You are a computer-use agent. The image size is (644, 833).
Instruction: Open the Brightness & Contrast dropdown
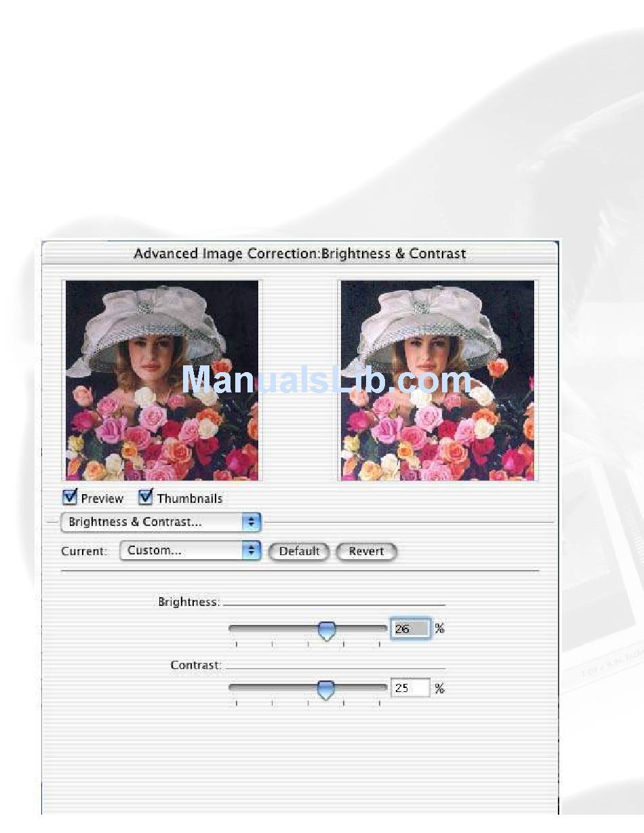click(161, 523)
